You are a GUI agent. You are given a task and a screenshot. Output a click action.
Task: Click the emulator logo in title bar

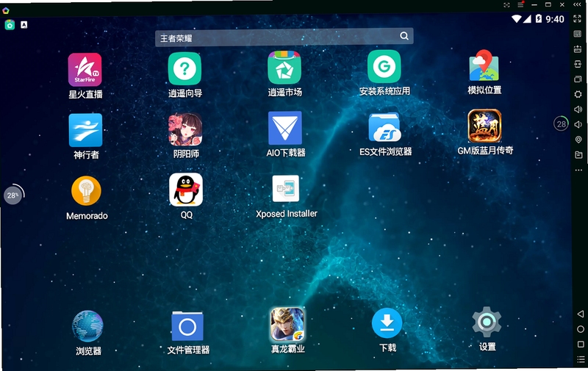[x=6, y=11]
